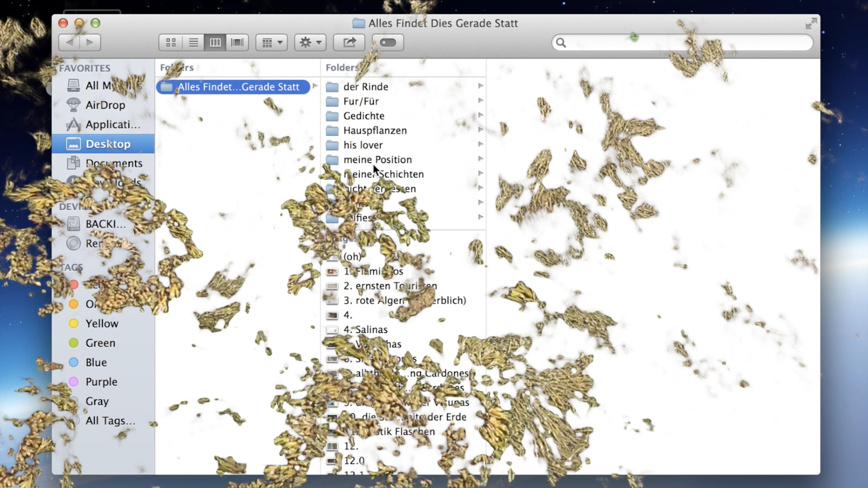
Task: Click the Share toolbar button
Action: 349,42
